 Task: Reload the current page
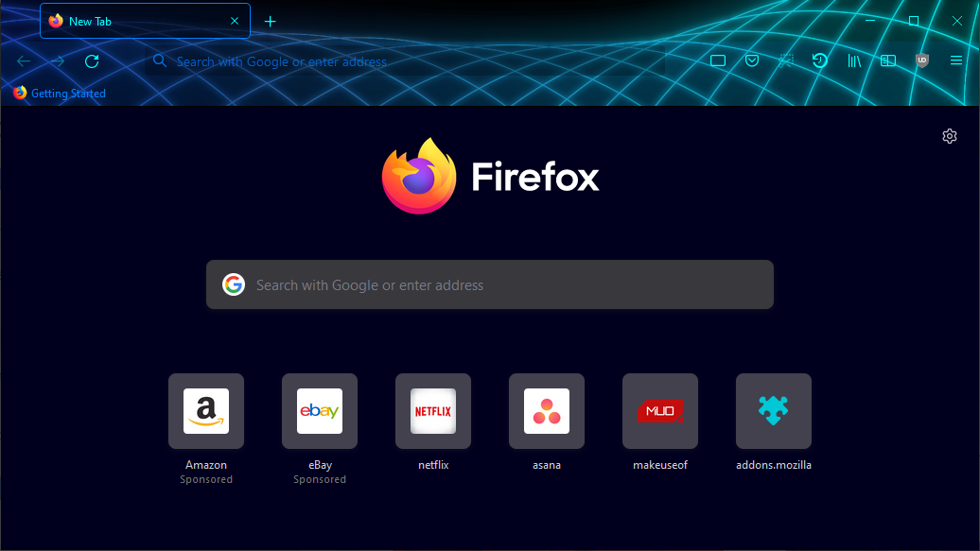(92, 61)
